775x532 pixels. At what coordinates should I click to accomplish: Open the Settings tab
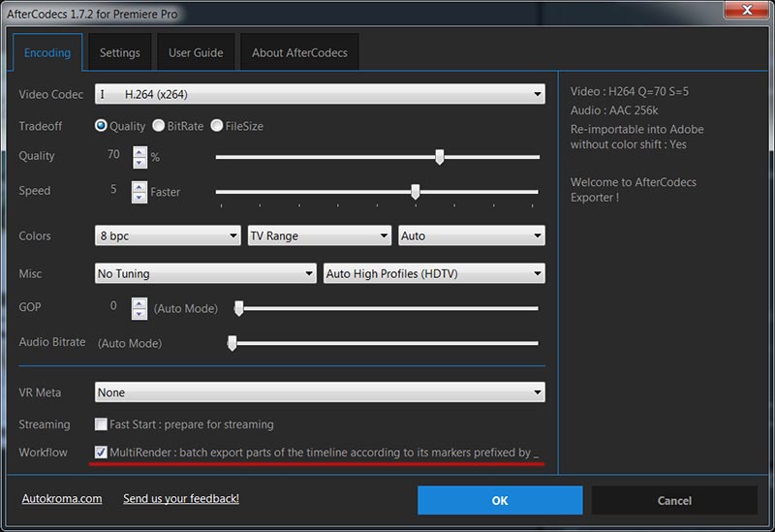point(119,52)
